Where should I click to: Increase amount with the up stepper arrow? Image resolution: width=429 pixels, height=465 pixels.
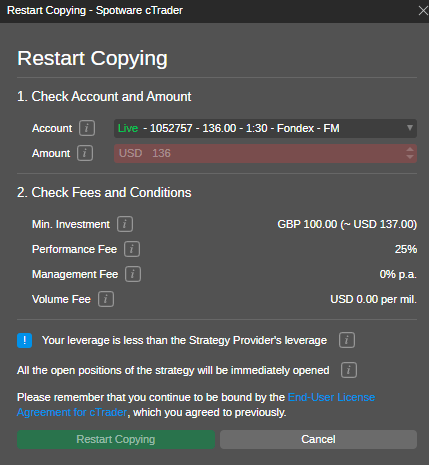coord(410,150)
